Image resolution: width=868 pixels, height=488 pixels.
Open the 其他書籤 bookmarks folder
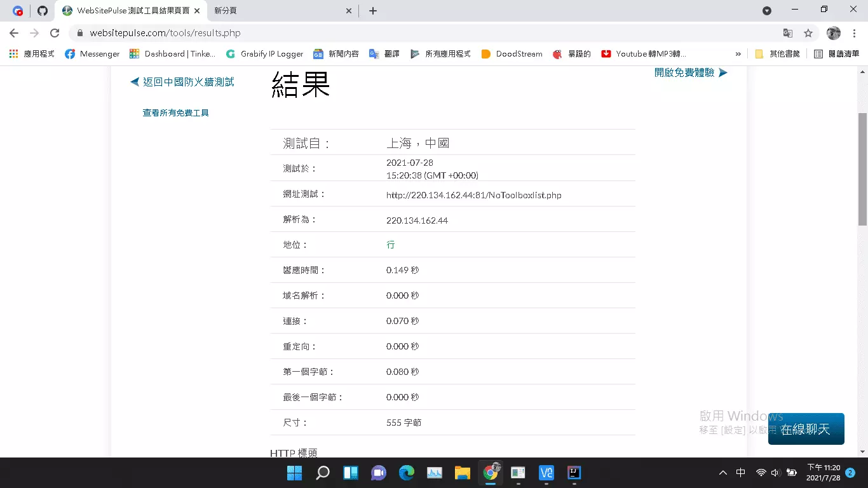click(777, 54)
